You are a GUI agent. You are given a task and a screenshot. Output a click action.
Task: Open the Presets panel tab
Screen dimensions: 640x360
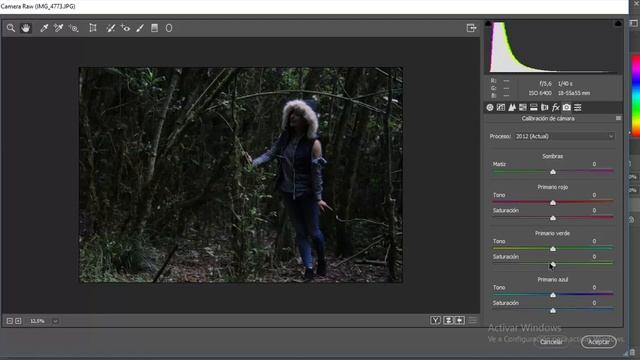[578, 107]
